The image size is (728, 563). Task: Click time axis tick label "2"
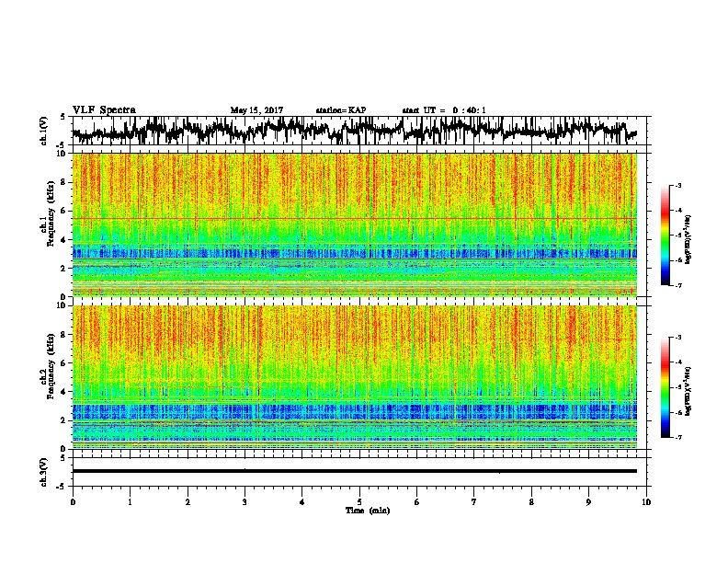(x=188, y=502)
